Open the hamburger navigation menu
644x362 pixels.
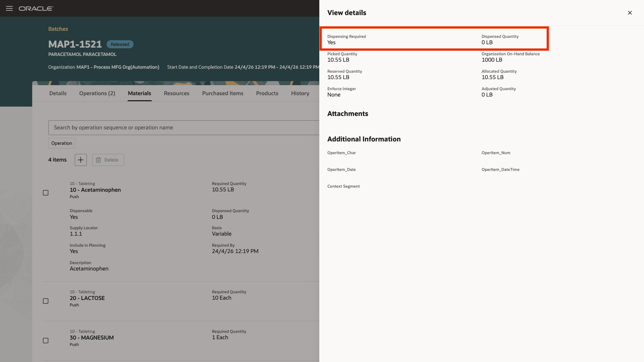[9, 8]
